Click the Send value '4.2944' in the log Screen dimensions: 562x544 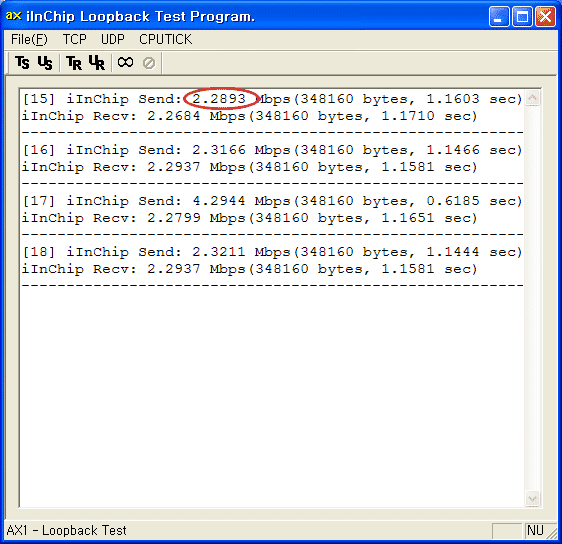pos(219,200)
